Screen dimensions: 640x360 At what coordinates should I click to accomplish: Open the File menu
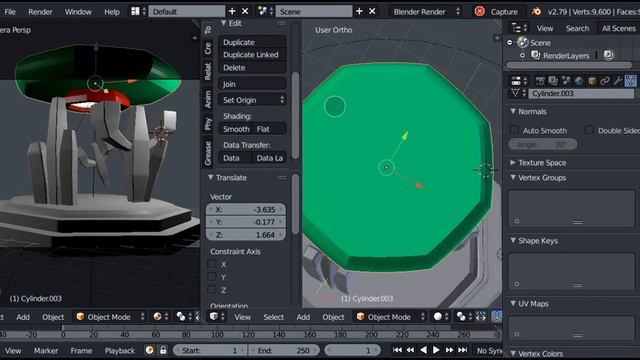click(10, 11)
